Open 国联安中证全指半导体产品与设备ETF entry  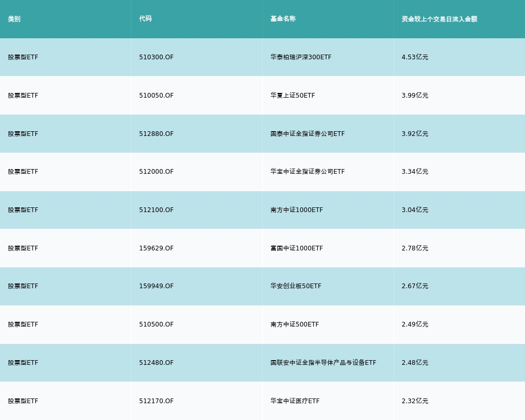(x=323, y=363)
